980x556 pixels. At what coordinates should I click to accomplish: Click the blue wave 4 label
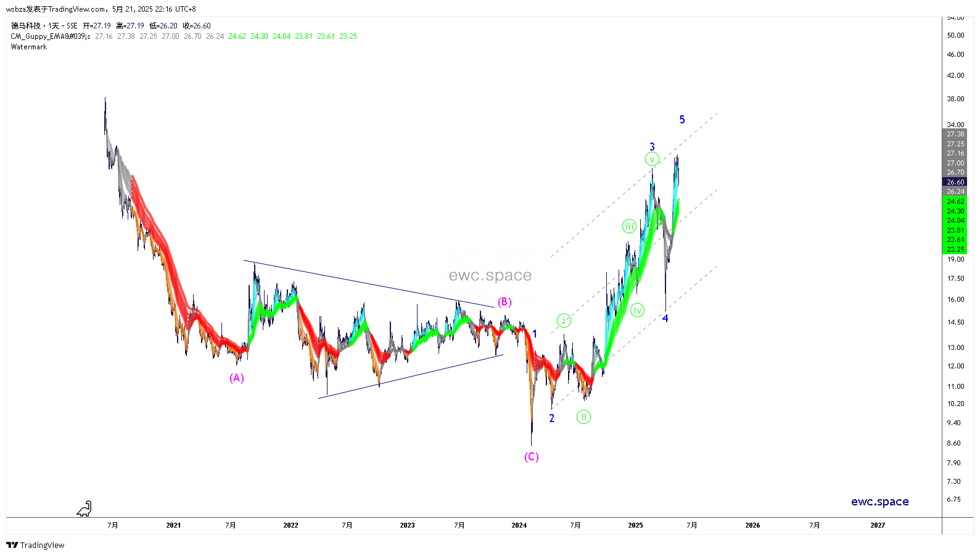tap(665, 318)
